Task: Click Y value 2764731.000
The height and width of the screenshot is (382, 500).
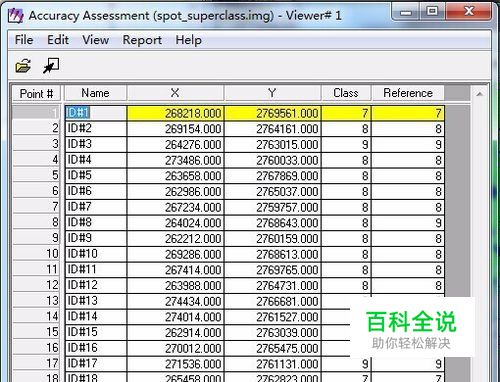Action: pyautogui.click(x=273, y=285)
